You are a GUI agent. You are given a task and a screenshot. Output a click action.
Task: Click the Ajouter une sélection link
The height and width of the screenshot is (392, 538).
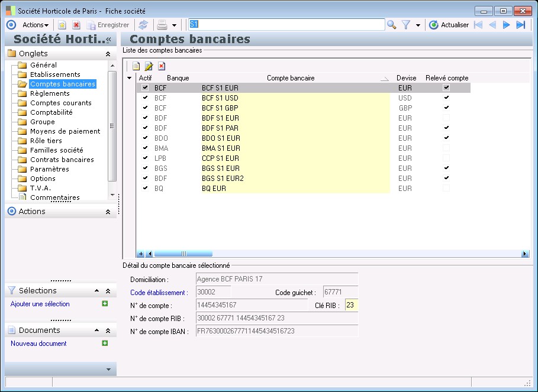[x=40, y=304]
